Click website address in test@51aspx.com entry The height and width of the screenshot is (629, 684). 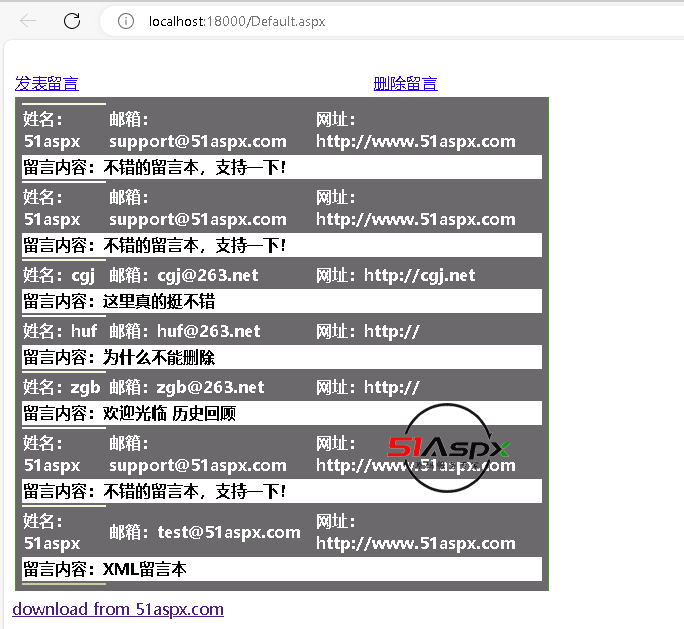click(416, 544)
